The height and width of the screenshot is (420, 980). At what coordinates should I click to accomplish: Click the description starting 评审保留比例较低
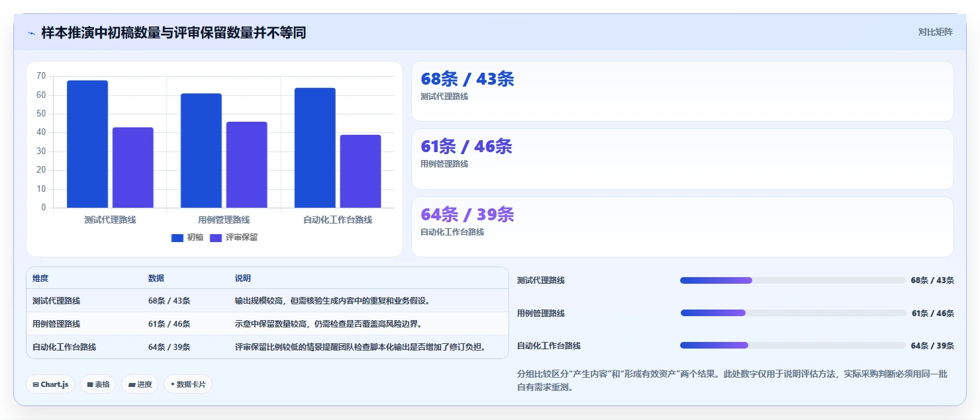click(x=361, y=347)
